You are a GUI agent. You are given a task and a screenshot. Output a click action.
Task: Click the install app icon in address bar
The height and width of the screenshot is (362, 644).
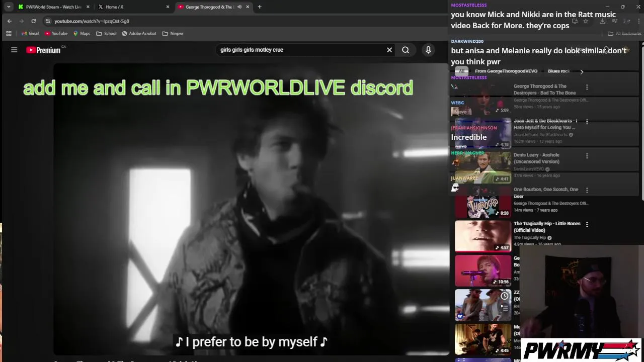pos(575,21)
